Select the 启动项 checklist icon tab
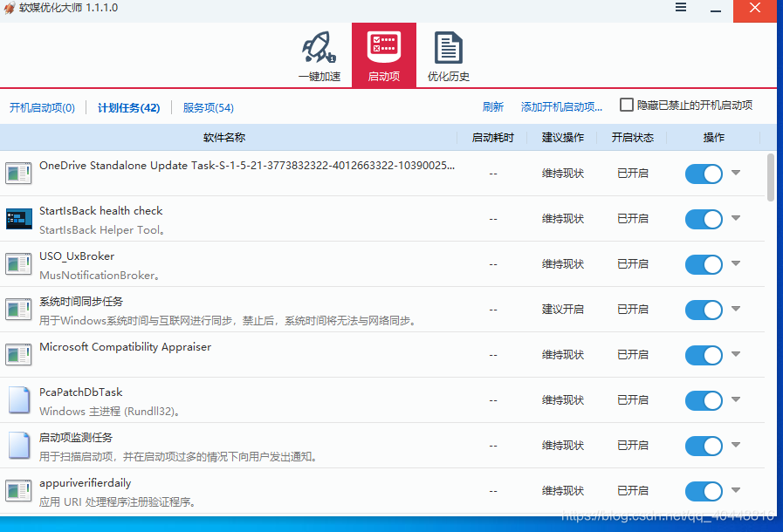 click(x=383, y=56)
